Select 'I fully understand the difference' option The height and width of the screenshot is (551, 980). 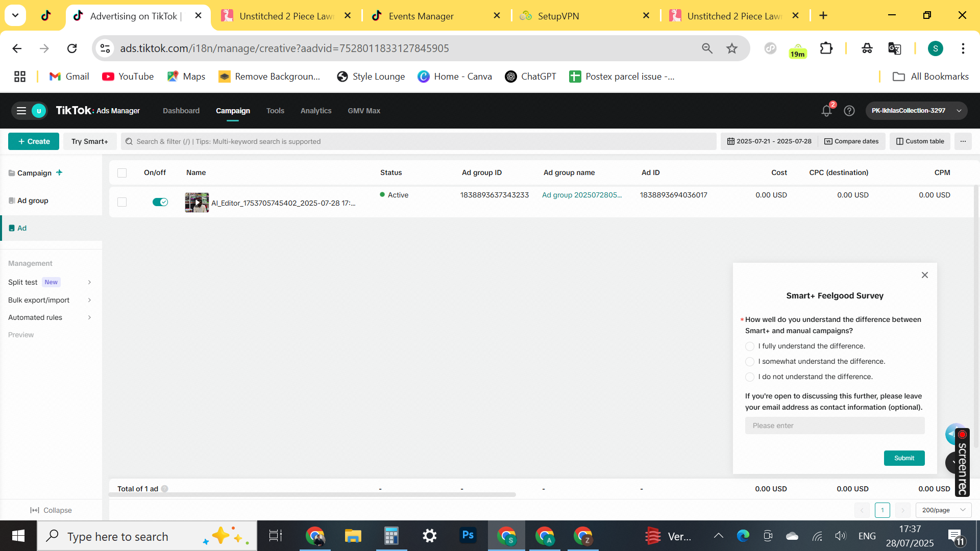[750, 346]
